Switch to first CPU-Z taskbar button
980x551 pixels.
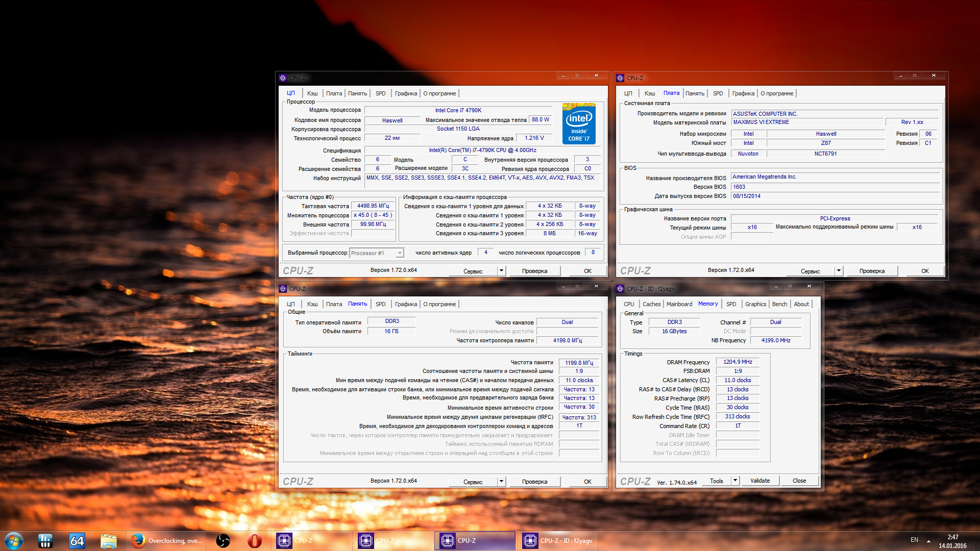coord(311,541)
